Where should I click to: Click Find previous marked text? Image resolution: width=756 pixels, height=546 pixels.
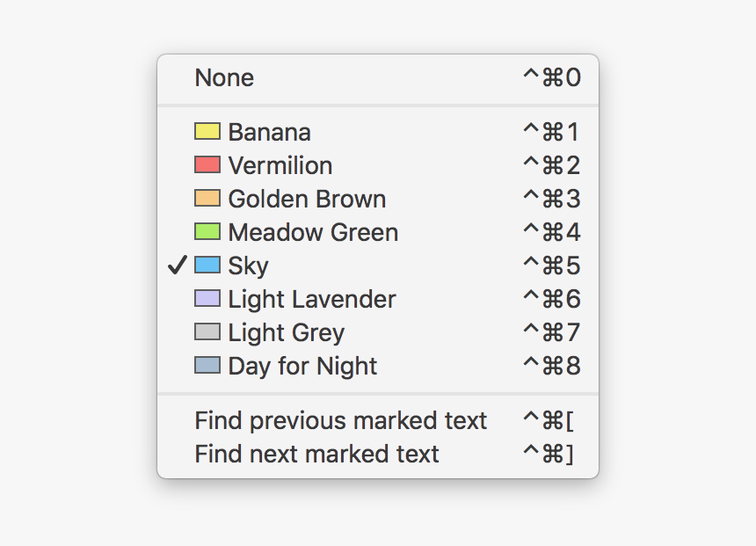(x=340, y=421)
